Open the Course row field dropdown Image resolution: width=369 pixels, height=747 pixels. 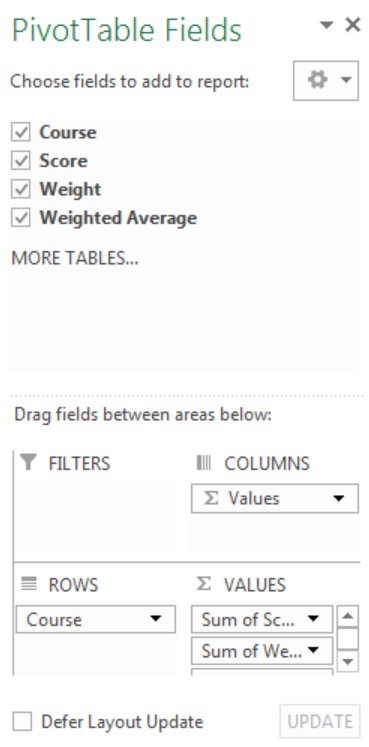pos(155,619)
